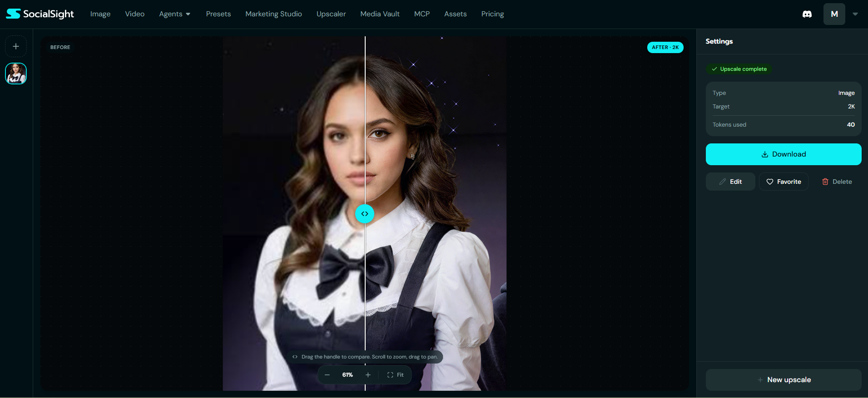Open Presets in the navigation
This screenshot has height=398, width=868.
click(x=218, y=14)
